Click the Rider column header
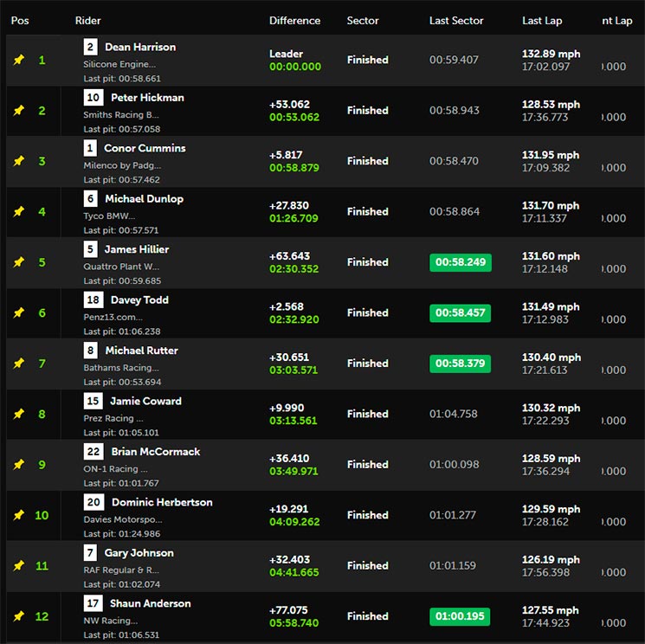Viewport: 645px width, 644px height. 88,21
